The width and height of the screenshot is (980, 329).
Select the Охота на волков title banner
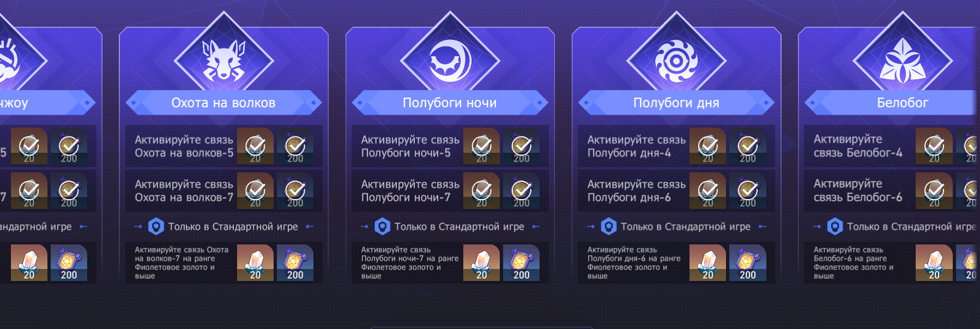click(x=223, y=103)
